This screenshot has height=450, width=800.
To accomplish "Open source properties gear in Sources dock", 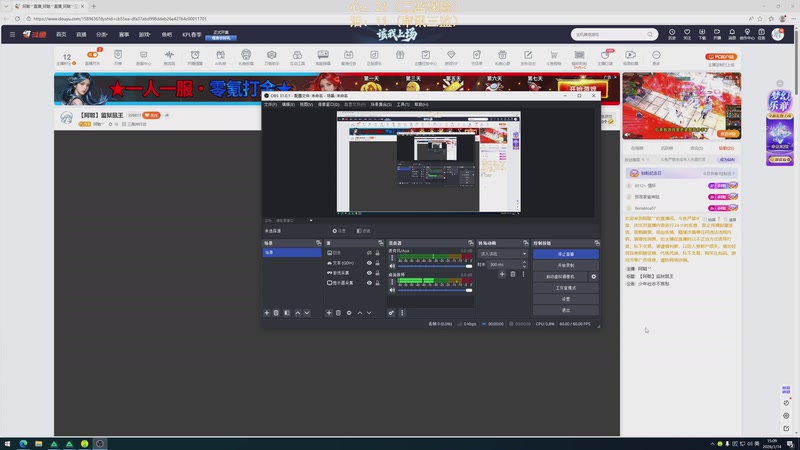I will pyautogui.click(x=349, y=313).
